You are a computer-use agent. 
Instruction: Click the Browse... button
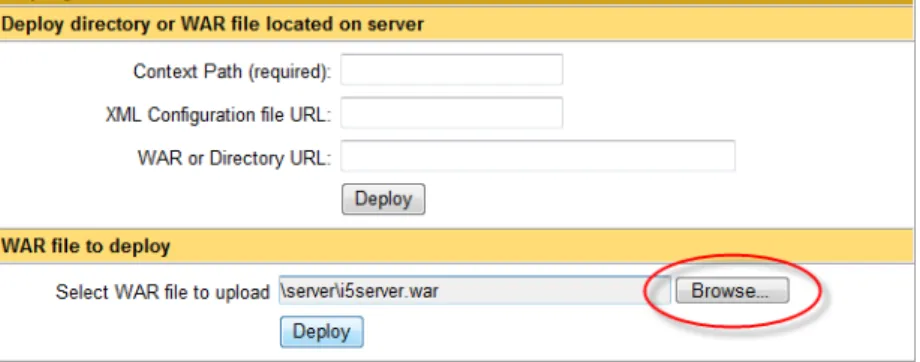(x=732, y=290)
